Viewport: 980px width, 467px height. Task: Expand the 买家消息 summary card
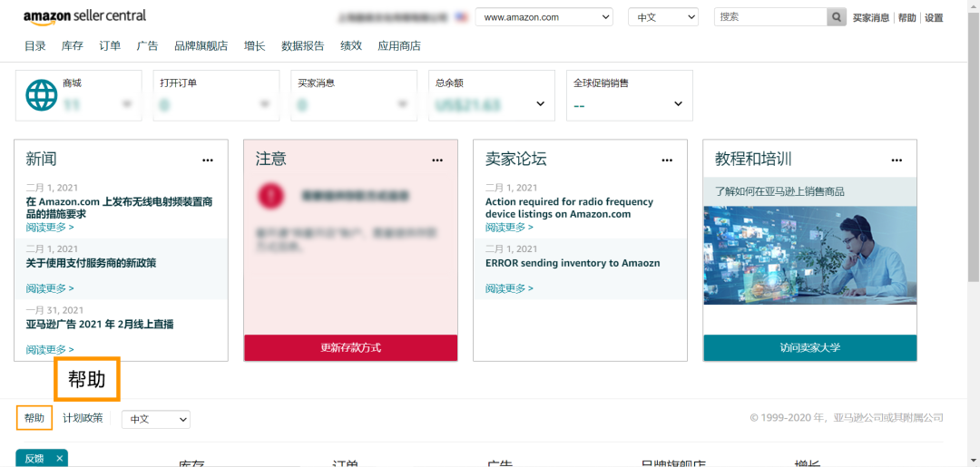coord(403,103)
